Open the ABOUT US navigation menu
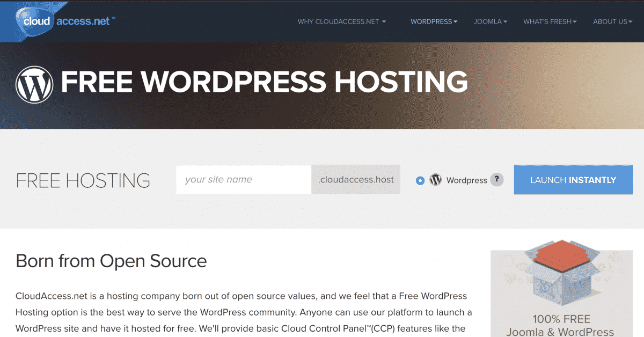Screen dimensions: 644x337 pos(612,21)
